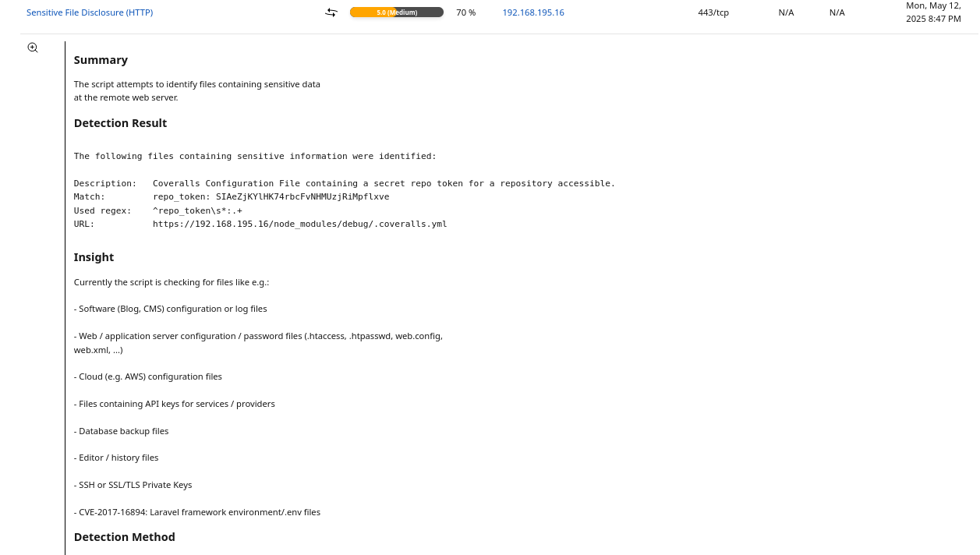Click the Insight section heading
Screen dimensions: 980x555
pos(94,257)
